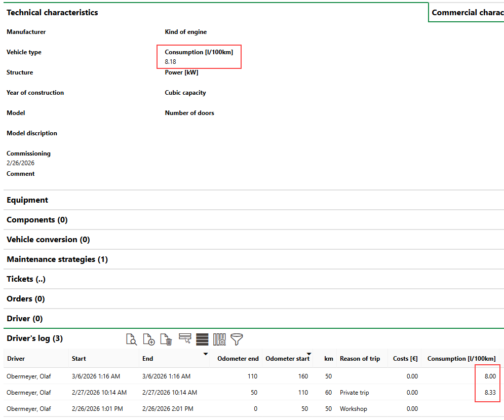Toggle the list rows view icon
Image resolution: width=504 pixels, height=420 pixels.
pos(202,339)
